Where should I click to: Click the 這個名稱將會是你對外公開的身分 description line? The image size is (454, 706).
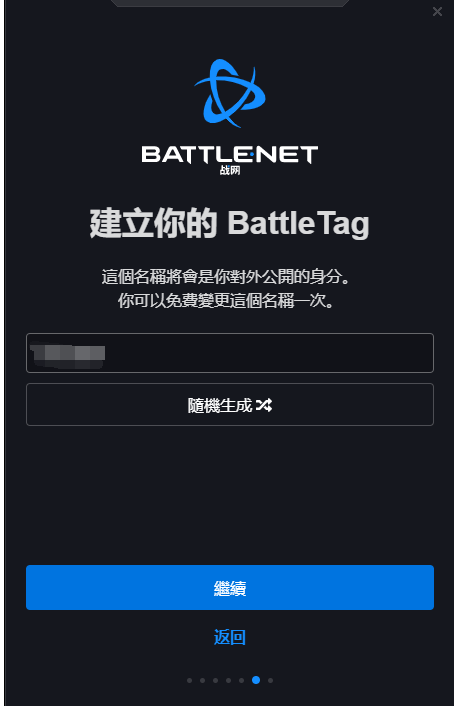[226, 277]
